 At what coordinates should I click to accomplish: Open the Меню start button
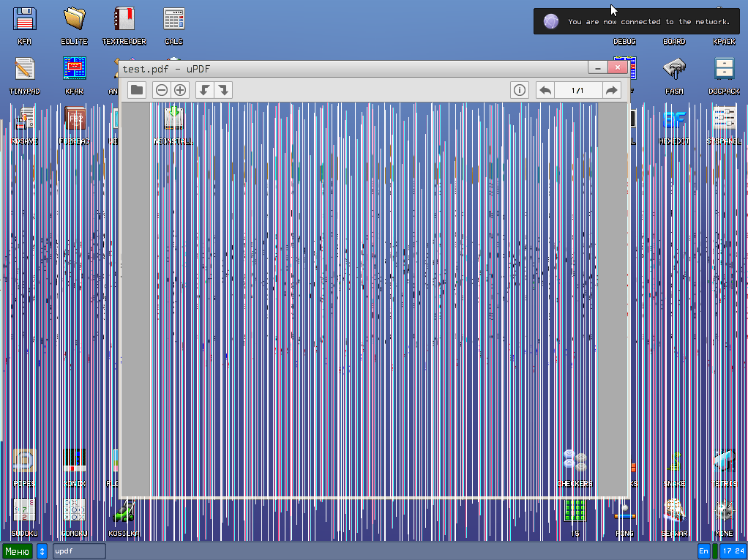18,551
